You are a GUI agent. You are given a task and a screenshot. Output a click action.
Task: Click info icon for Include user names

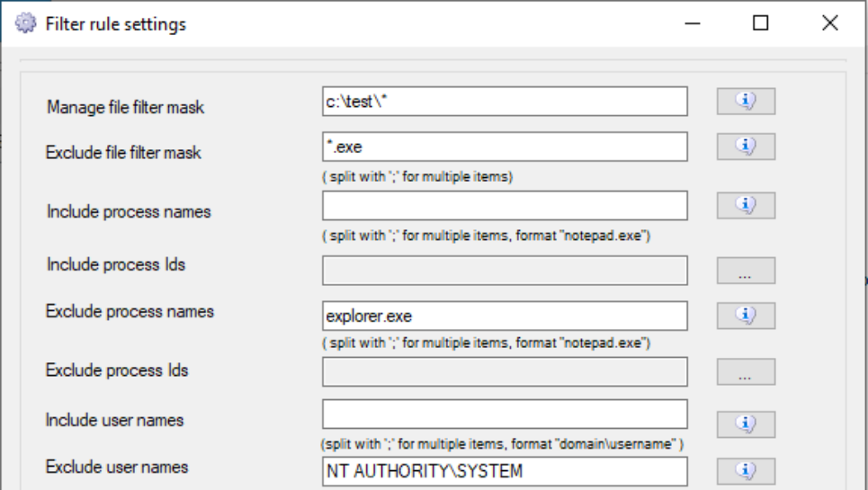click(746, 424)
